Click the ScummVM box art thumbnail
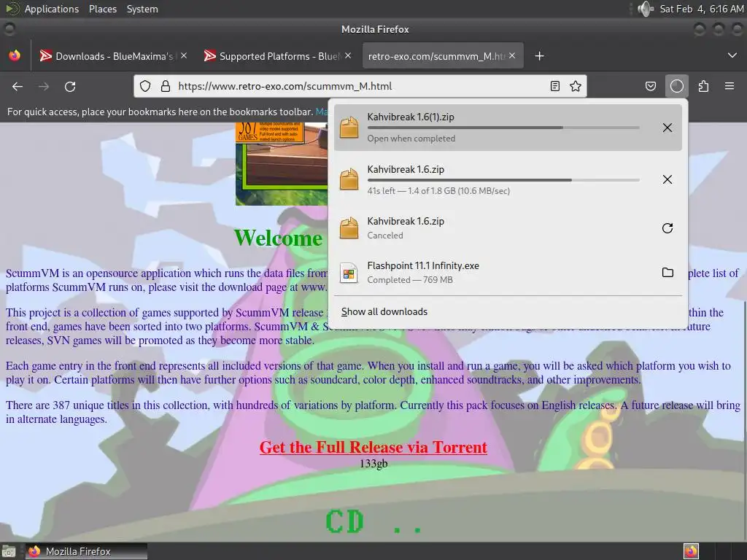This screenshot has width=747, height=560. [282, 164]
